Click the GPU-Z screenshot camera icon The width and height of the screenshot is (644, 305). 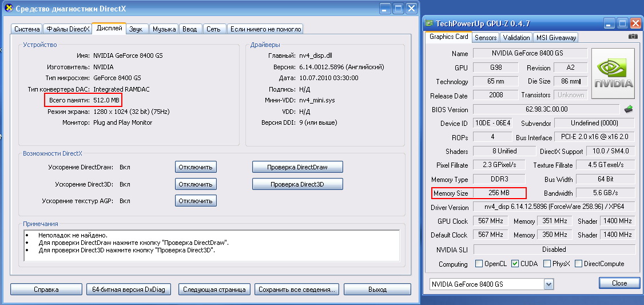pyautogui.click(x=633, y=37)
